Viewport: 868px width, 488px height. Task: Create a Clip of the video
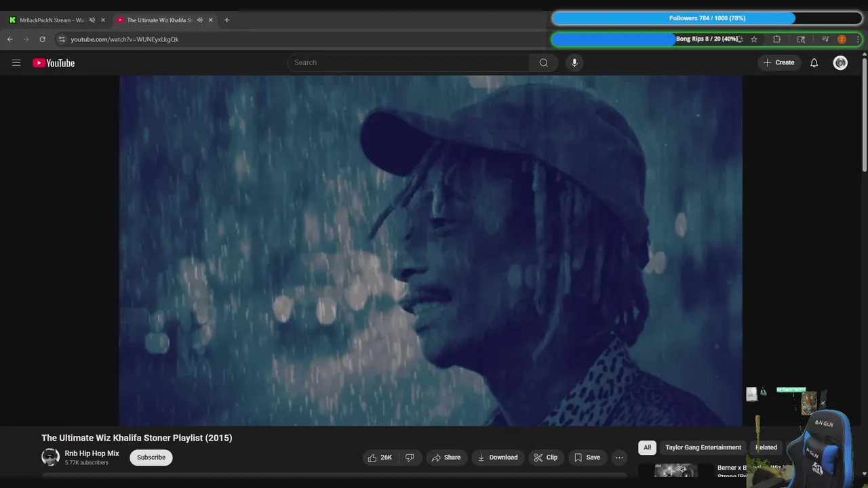[546, 457]
